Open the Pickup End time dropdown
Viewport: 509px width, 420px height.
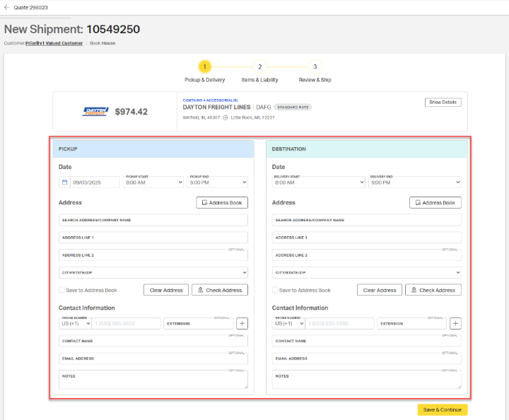[217, 182]
